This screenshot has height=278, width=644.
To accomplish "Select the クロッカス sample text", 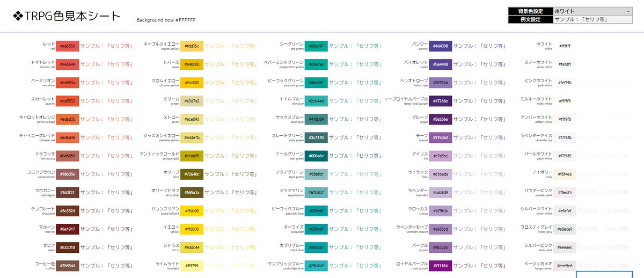I will tap(480, 210).
